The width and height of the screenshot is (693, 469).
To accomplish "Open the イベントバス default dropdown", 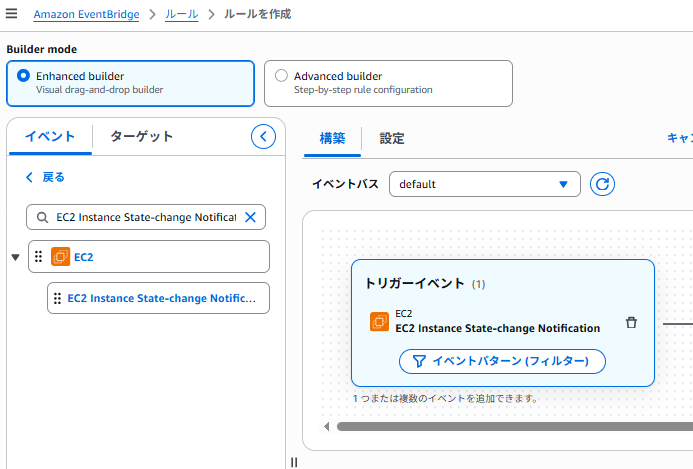I will click(485, 184).
